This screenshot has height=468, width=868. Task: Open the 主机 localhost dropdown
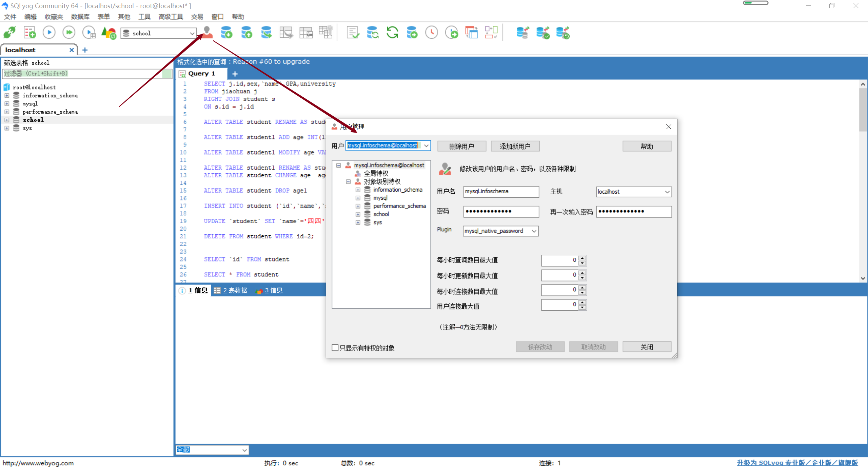pos(667,192)
